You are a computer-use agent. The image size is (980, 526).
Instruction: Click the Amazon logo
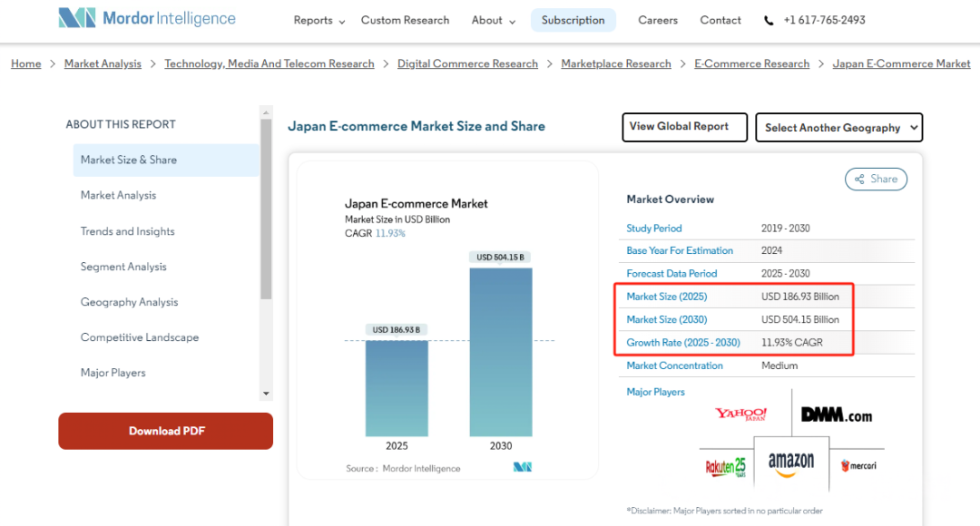[x=791, y=463]
